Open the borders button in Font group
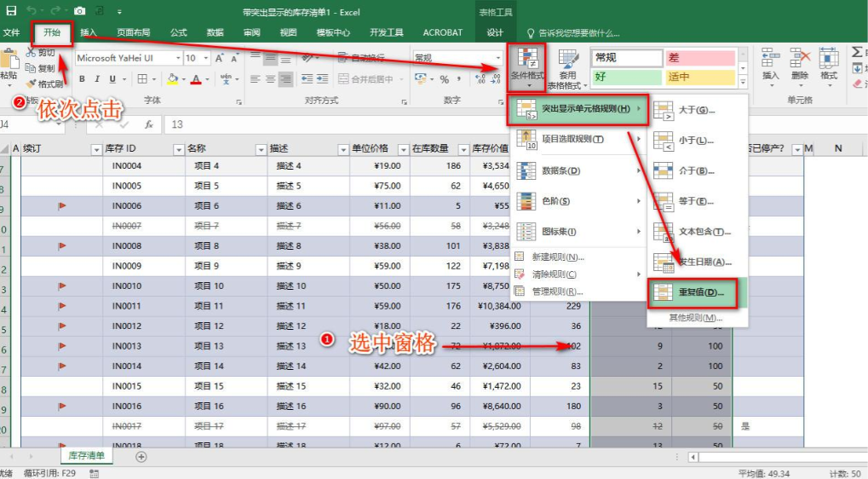Viewport: 868px width, 479px height. [142, 79]
